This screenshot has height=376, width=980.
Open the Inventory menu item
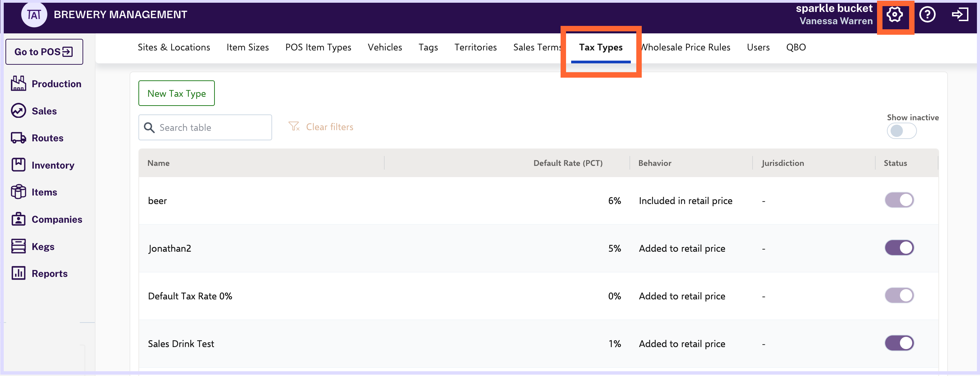point(53,165)
